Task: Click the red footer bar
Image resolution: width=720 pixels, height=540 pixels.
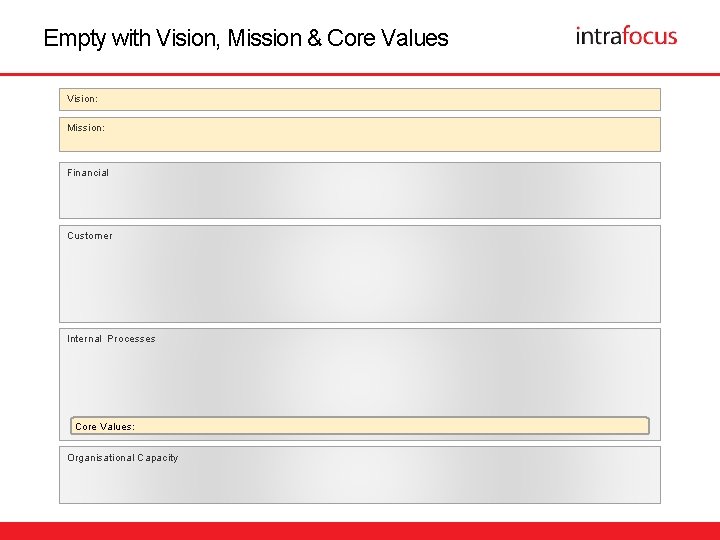Action: (x=360, y=531)
